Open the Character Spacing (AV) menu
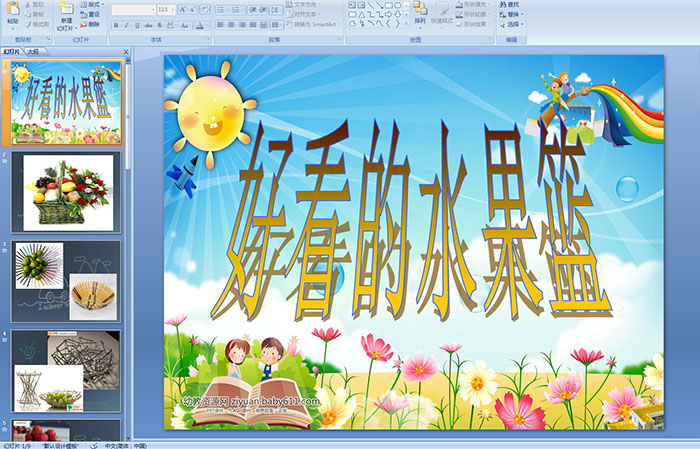The image size is (700, 449). tap(171, 25)
